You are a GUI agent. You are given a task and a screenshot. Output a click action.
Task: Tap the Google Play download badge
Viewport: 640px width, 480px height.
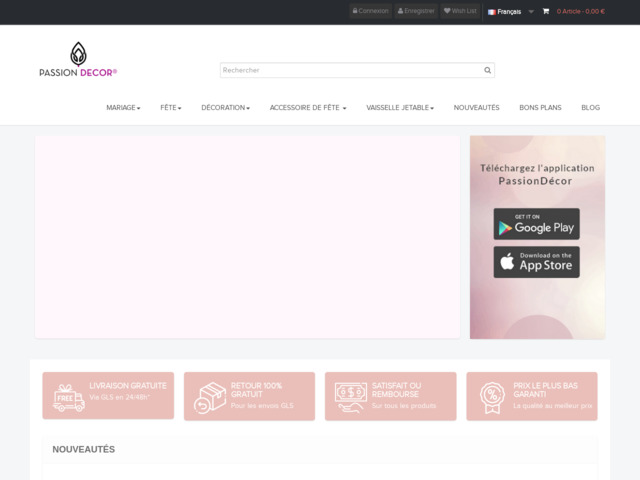coord(536,224)
